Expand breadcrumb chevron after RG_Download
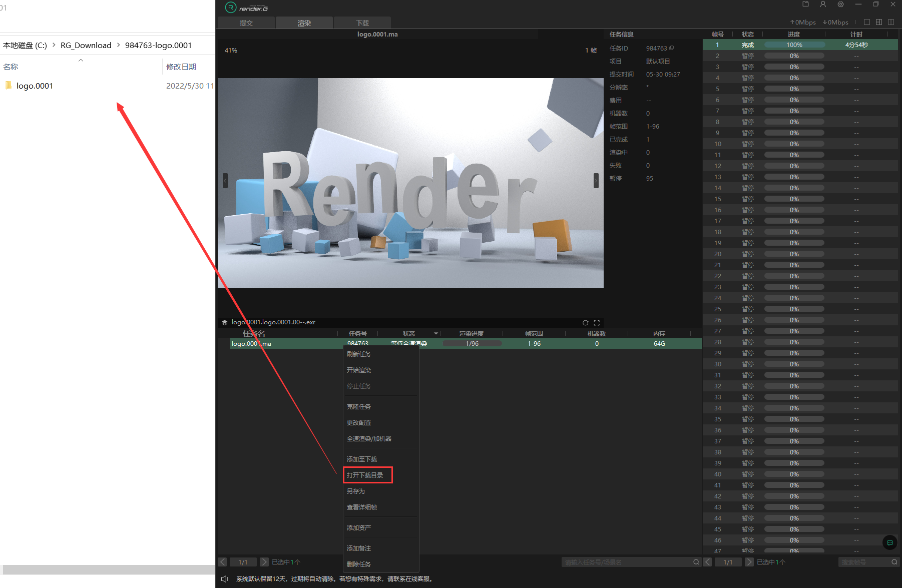This screenshot has width=902, height=588. 119,45
